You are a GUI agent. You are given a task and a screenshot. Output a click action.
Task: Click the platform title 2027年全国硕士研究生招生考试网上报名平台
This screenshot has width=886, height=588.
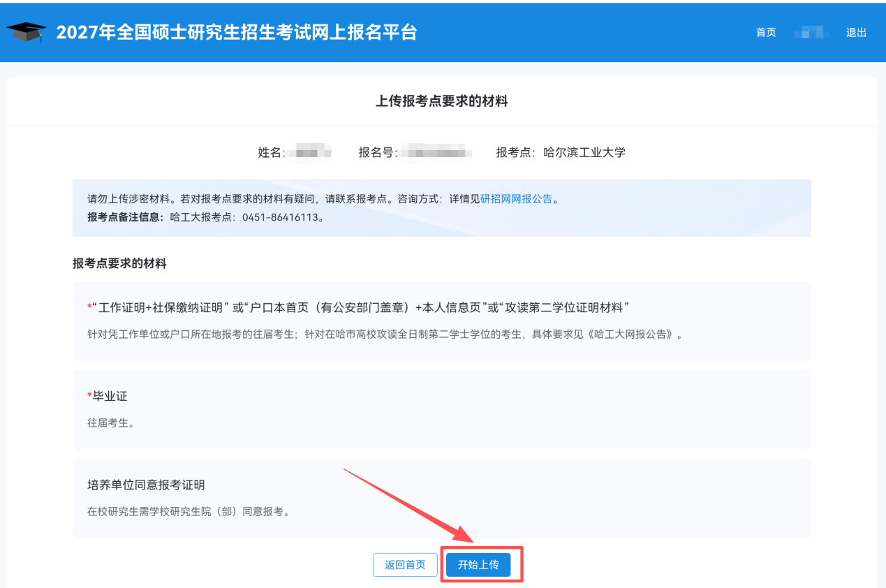(236, 32)
